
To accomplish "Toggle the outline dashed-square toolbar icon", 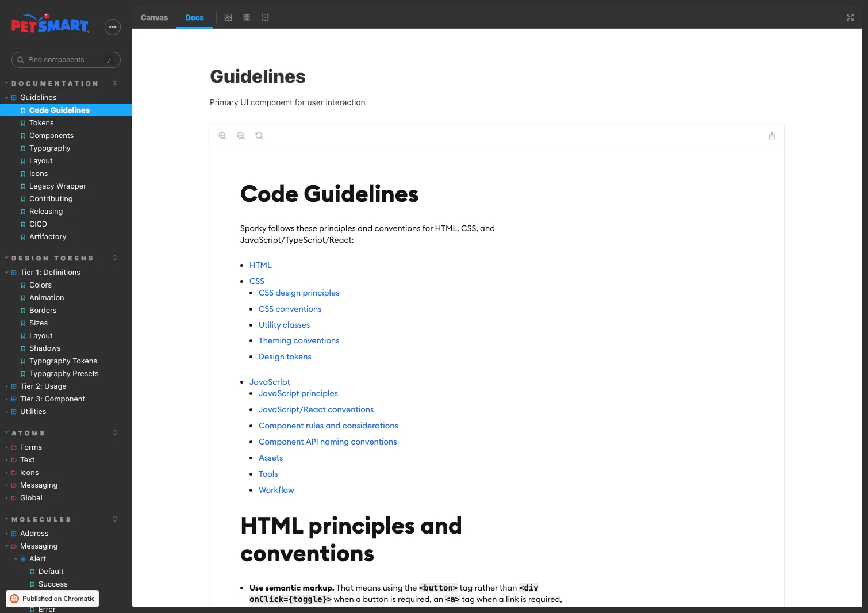I will tap(265, 17).
